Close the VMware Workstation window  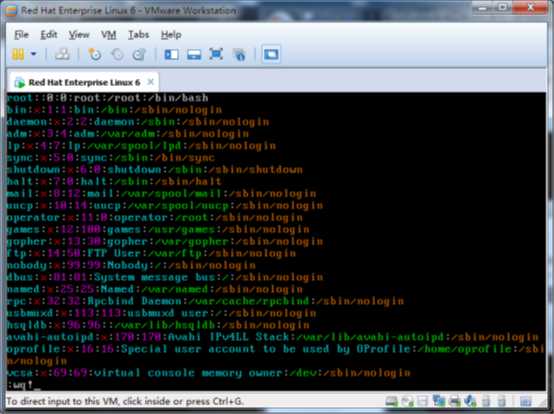pos(531,7)
